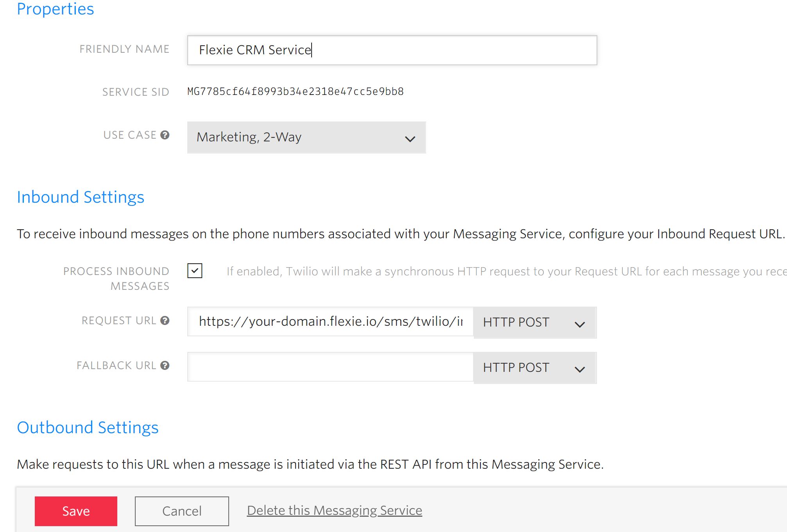
Task: Click the Use Case help icon
Action: click(x=165, y=135)
